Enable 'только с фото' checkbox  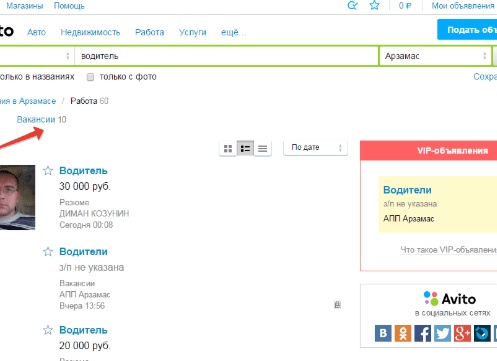click(x=90, y=77)
